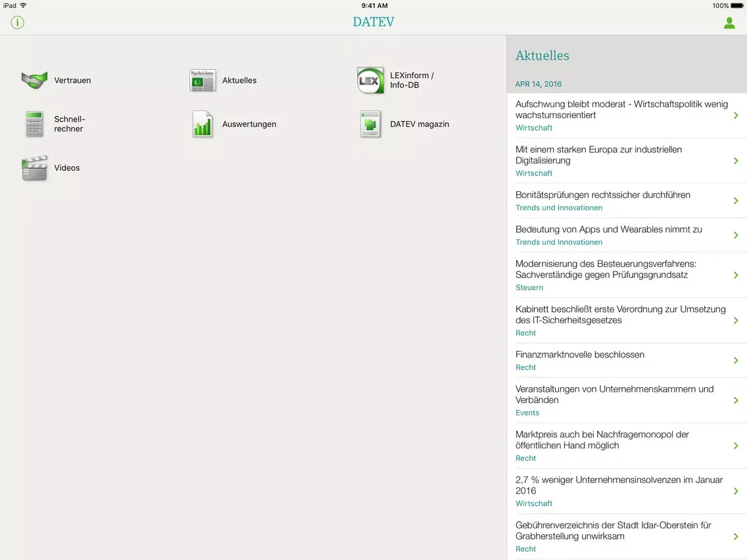Select the Vertrauen menu label
Screen dimensions: 747x560
pyautogui.click(x=72, y=80)
